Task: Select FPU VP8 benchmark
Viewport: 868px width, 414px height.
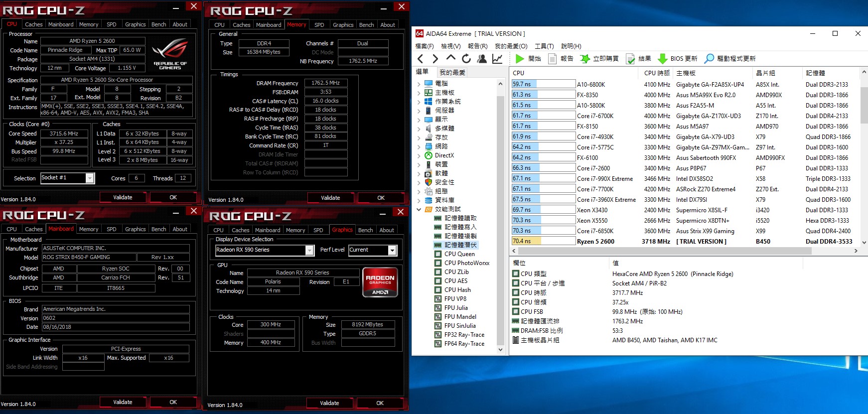Action: coord(450,299)
